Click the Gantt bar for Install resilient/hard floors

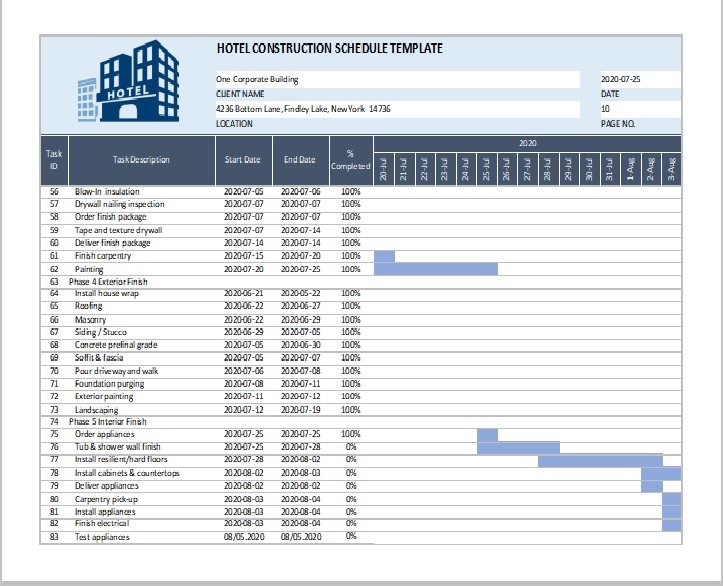(600, 461)
